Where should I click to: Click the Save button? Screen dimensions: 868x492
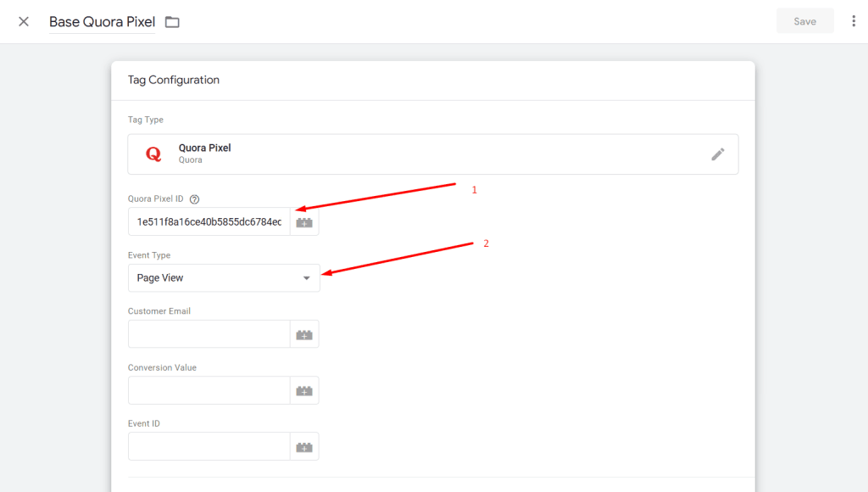[804, 20]
